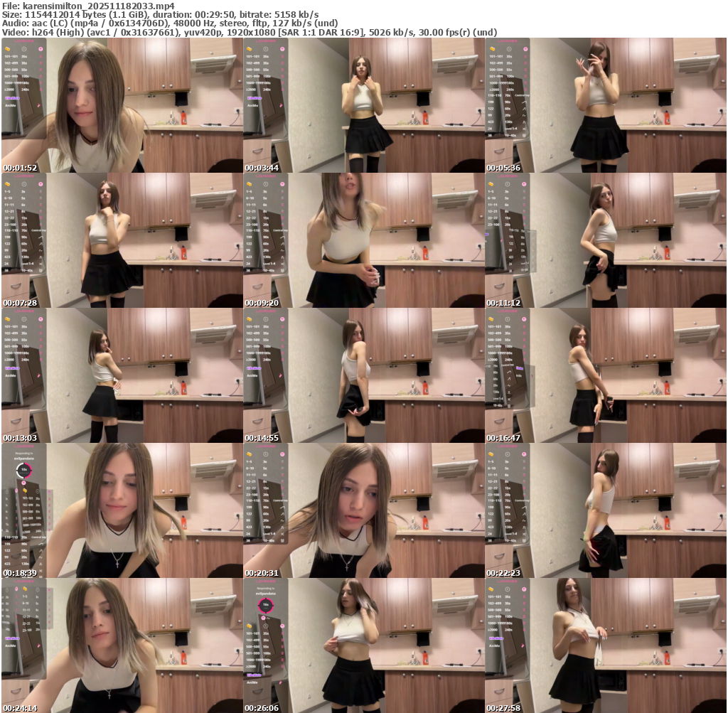The width and height of the screenshot is (728, 713).
Task: Click the thumbnail at 00:16:47
Action: click(606, 375)
